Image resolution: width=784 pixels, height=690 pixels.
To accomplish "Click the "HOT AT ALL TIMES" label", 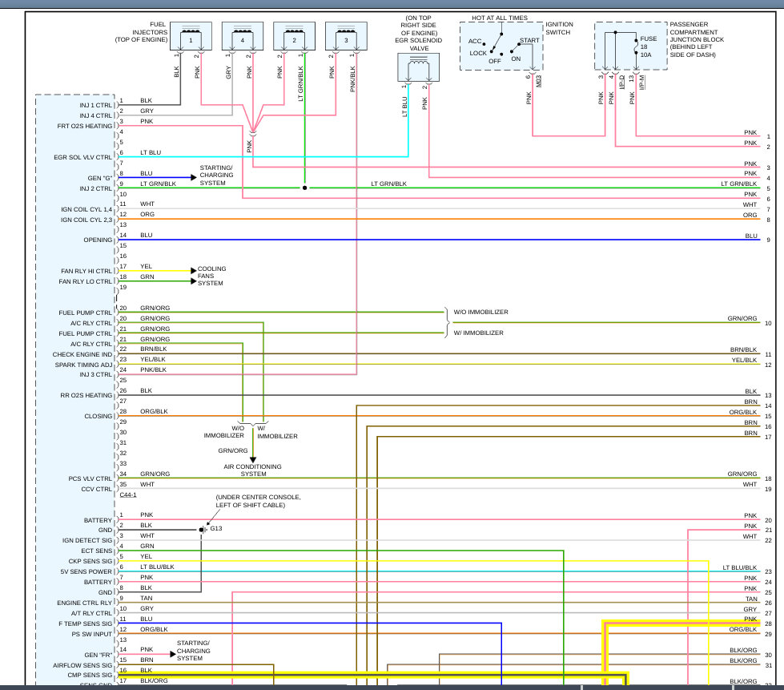I will 500,18.
